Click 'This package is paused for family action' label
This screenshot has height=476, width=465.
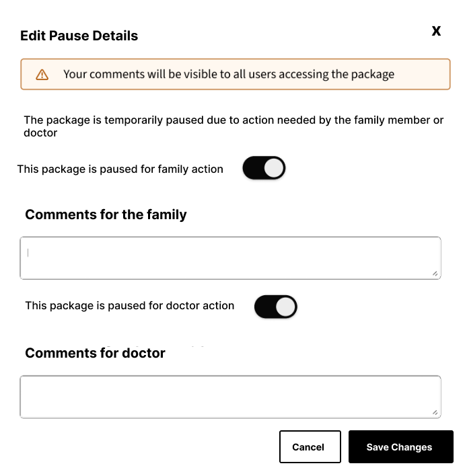coord(120,169)
